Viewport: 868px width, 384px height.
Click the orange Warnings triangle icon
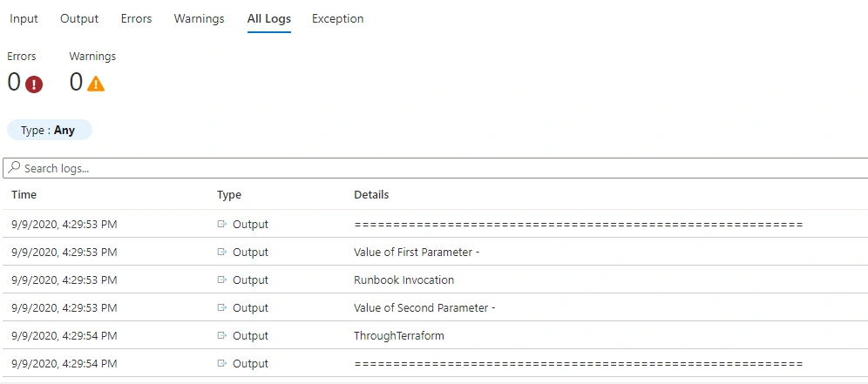pos(96,84)
